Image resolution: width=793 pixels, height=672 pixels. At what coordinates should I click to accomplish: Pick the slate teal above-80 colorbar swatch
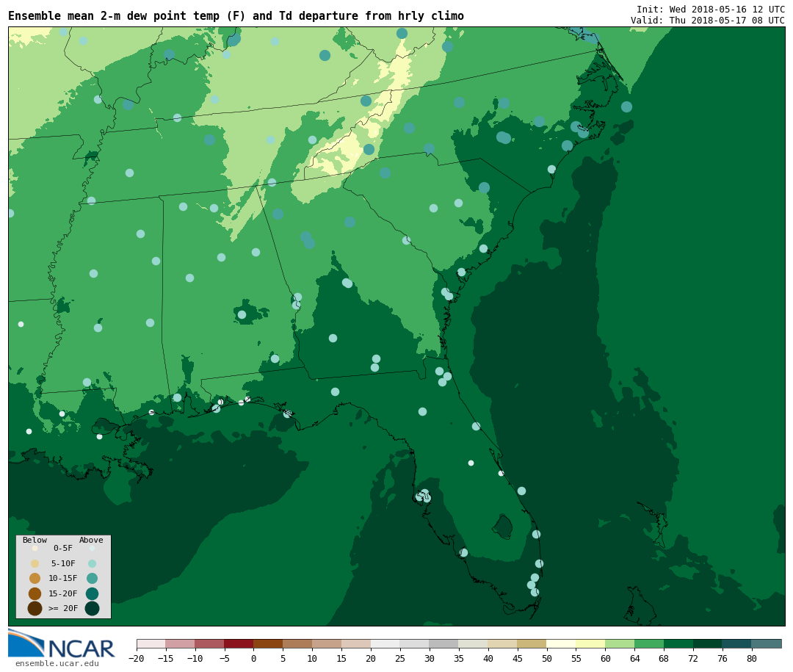pos(766,644)
